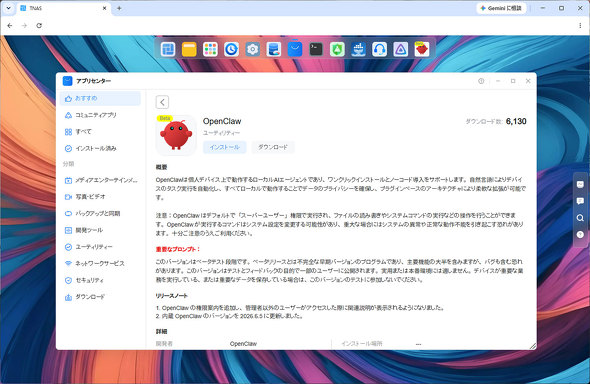This screenshot has height=384, width=590.
Task: Open the purple triangle dock icon
Action: coord(400,49)
